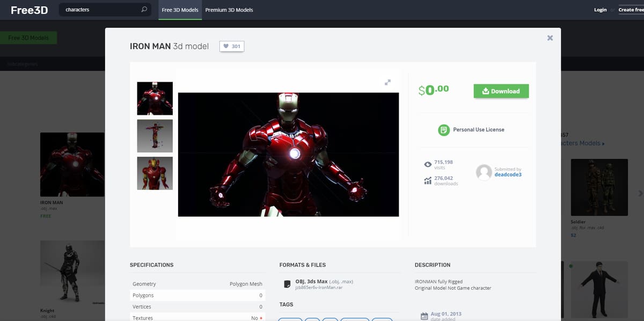Click the $0.00 price
The height and width of the screenshot is (321, 644).
(434, 90)
